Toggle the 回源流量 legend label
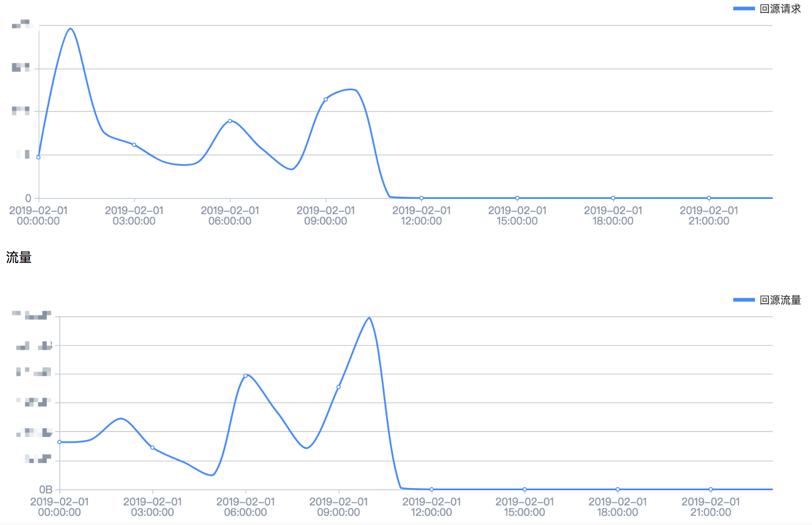This screenshot has width=812, height=525. 780,300
